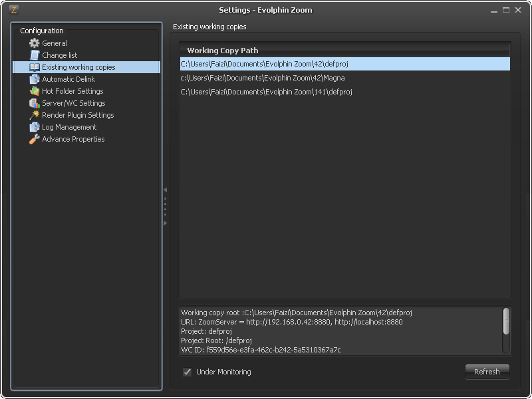Click the Server/WC Settings icon
The image size is (532, 399).
35,103
